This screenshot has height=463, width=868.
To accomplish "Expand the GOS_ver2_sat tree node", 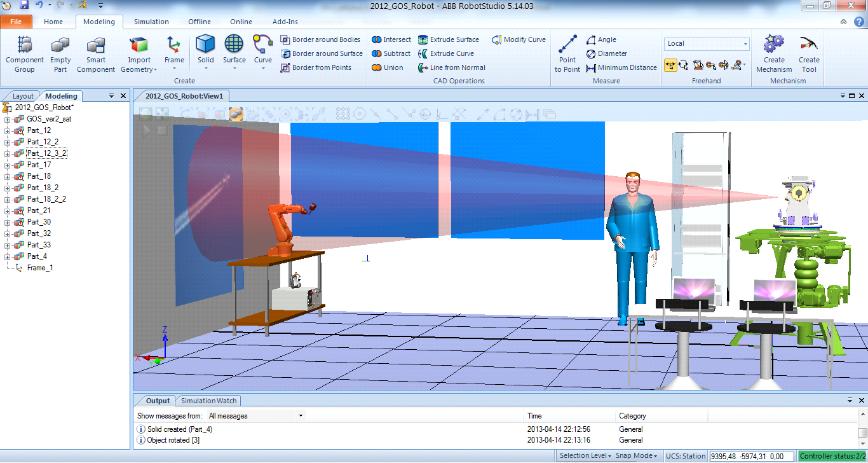I will tap(8, 119).
